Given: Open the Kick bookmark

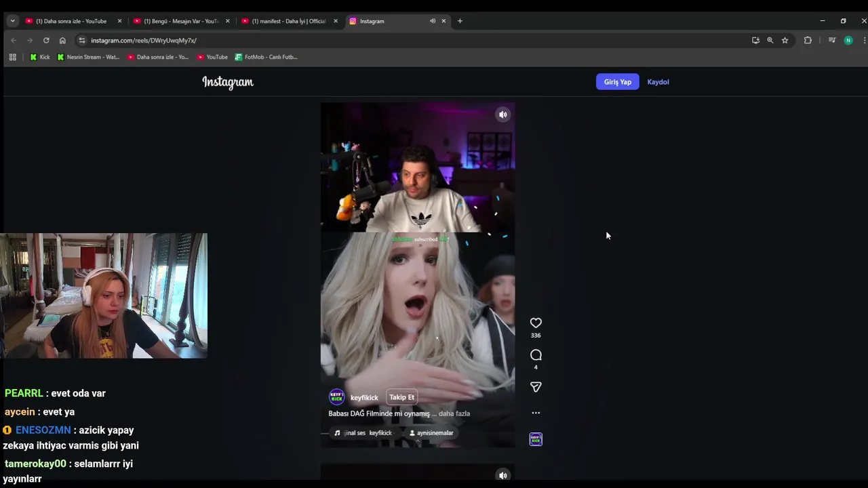Looking at the screenshot, I should pyautogui.click(x=39, y=57).
